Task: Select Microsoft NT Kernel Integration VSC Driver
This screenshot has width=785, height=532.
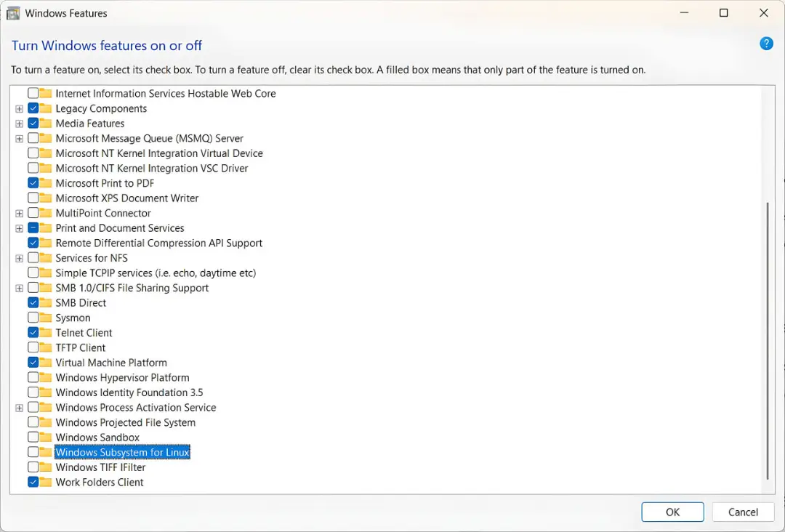Action: pos(152,168)
